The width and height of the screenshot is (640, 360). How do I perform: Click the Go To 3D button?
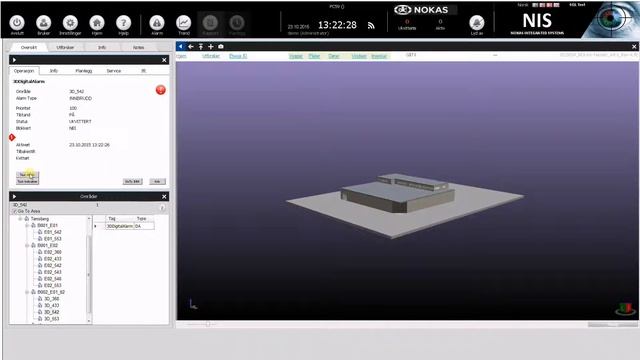132,181
